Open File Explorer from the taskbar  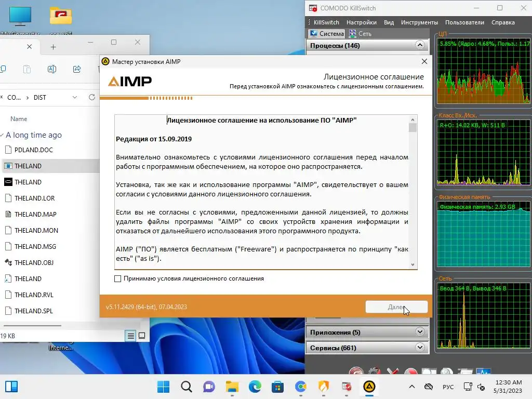(232, 387)
